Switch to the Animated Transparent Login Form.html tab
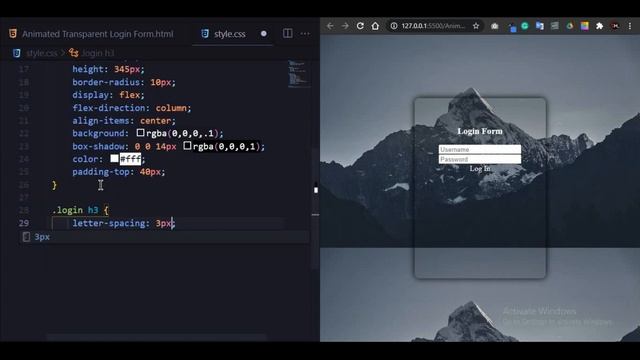Screen dimensions: 640x360 click(x=92, y=34)
